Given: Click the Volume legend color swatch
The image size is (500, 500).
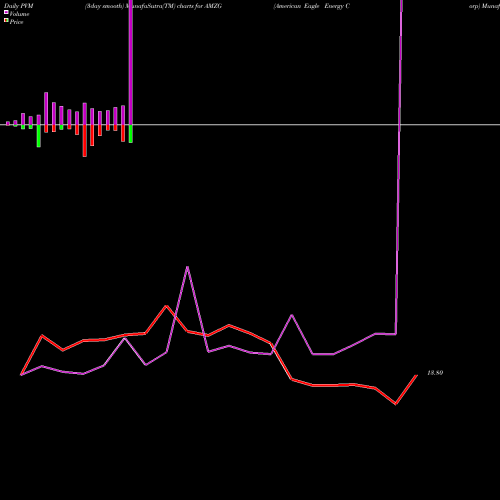Looking at the screenshot, I should tap(6, 12).
